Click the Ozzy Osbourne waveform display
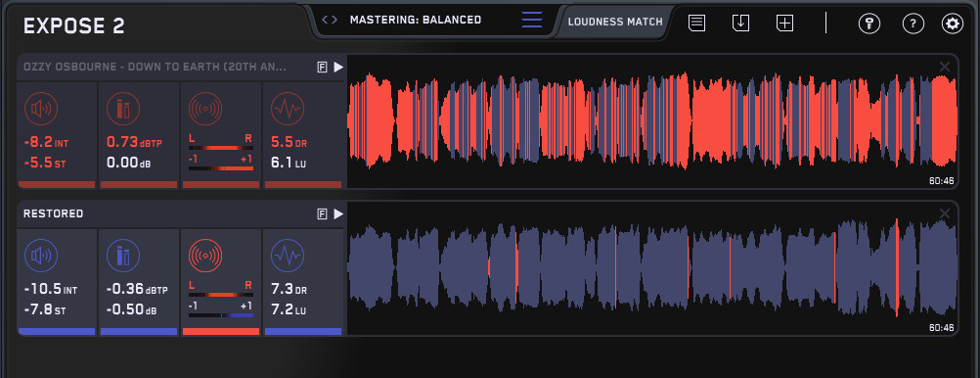 tap(652, 120)
